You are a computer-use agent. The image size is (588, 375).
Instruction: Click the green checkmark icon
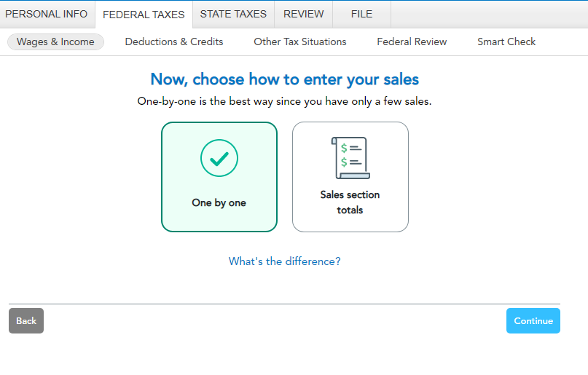(219, 157)
